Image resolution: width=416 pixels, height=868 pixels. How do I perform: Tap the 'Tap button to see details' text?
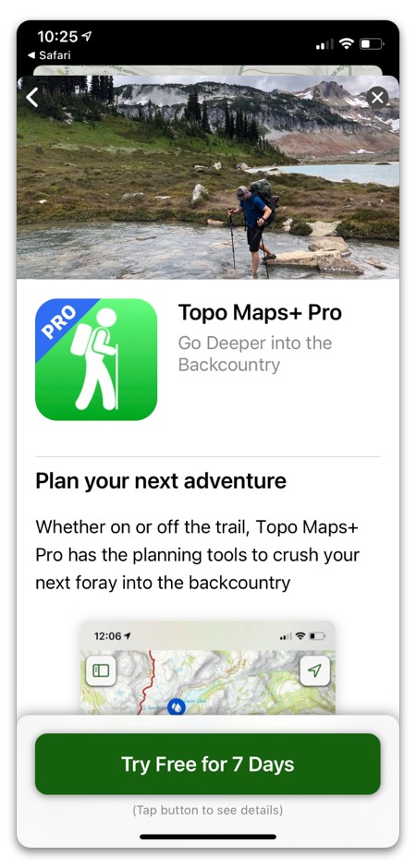pos(208,811)
